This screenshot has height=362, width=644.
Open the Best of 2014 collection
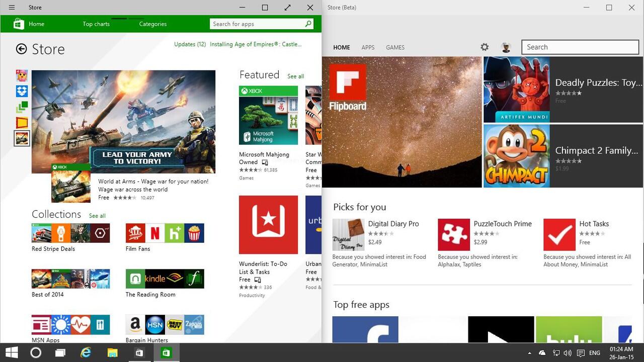[70, 284]
